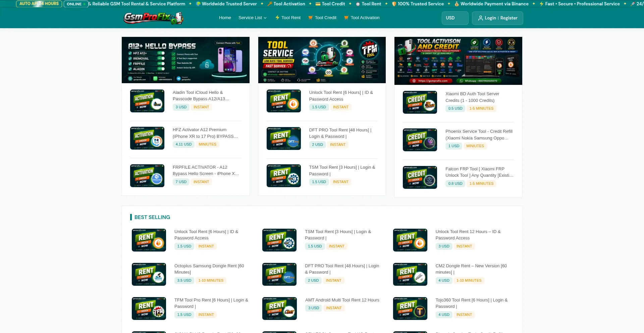The width and height of the screenshot is (644, 333).
Task: Open CM2 Dongle Rent New Version link
Action: pyautogui.click(x=471, y=269)
